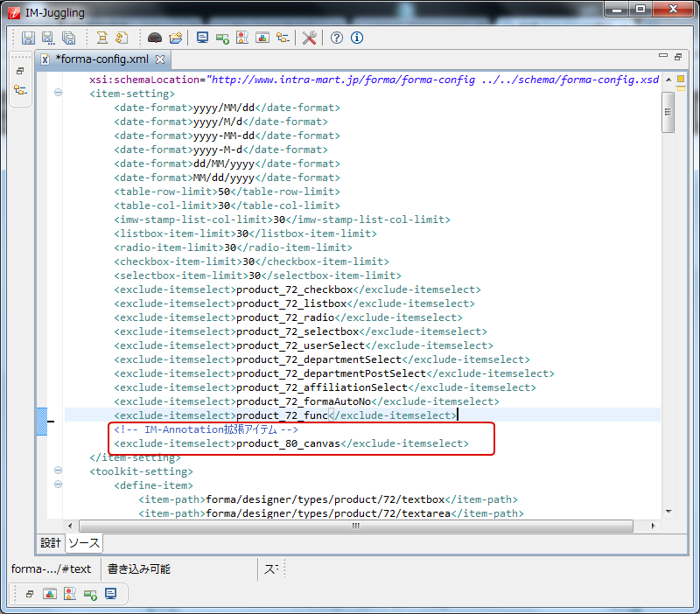Click the vertical scrollbar up arrow
Screen dimensions: 700x614
tap(668, 80)
